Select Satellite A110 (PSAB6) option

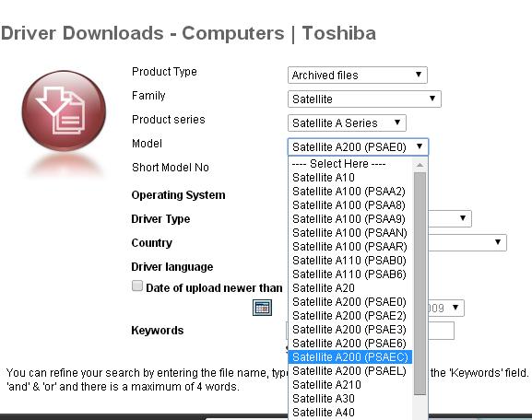pyautogui.click(x=350, y=274)
